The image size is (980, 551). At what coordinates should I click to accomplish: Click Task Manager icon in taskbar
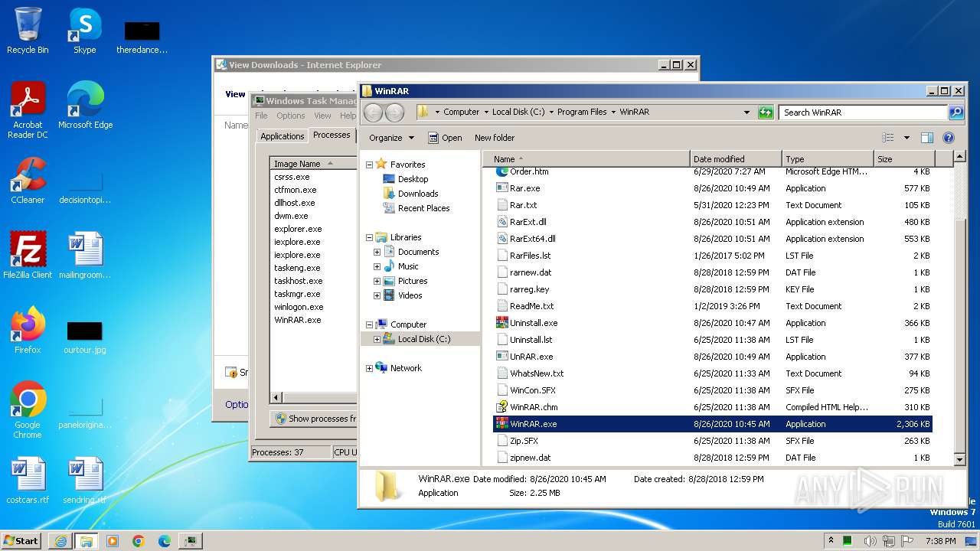point(191,541)
